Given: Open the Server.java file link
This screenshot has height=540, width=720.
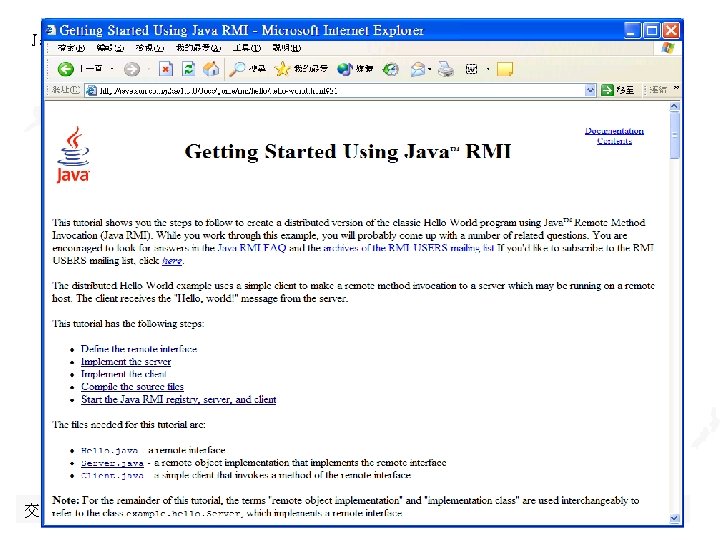Looking at the screenshot, I should pos(112,463).
